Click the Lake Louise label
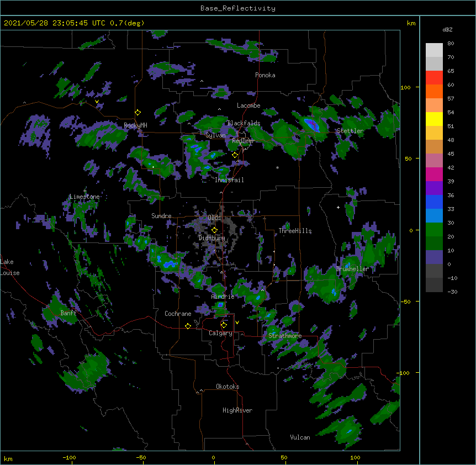This screenshot has height=465, width=476. point(10,267)
